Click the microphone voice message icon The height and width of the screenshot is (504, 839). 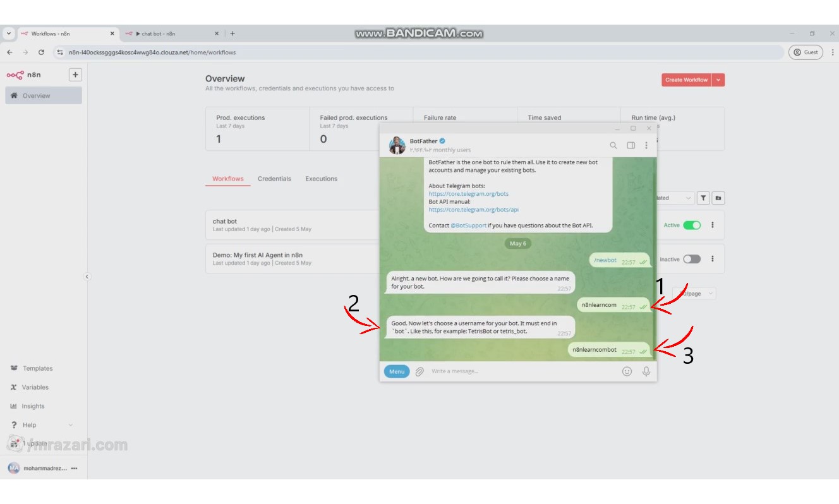click(x=646, y=371)
